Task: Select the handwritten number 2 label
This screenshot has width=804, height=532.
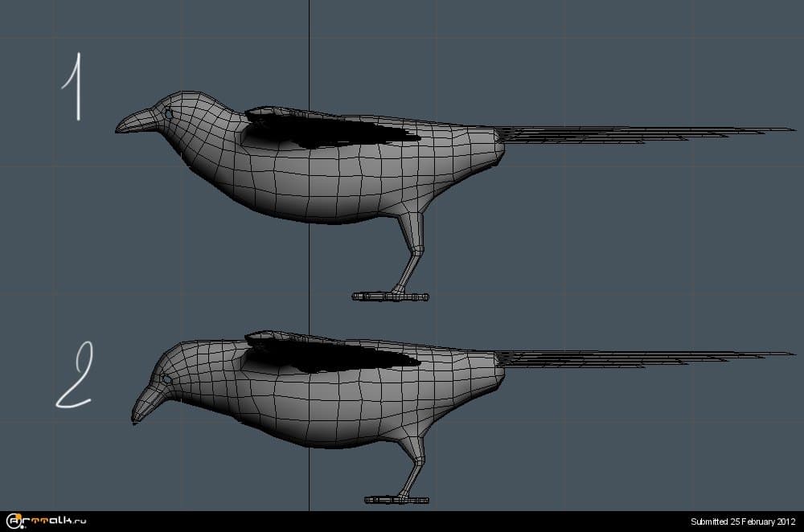Action: (x=74, y=376)
